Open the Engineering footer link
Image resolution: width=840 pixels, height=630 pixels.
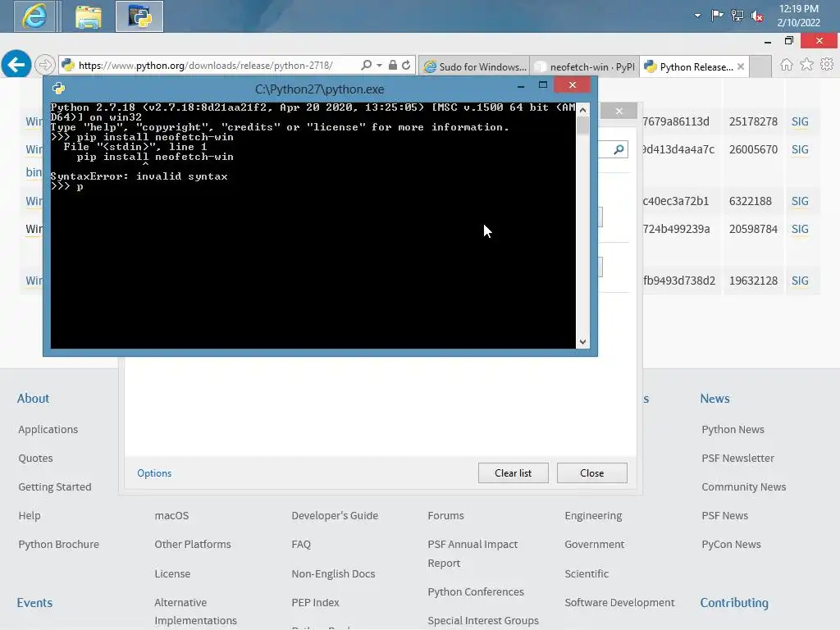593,515
